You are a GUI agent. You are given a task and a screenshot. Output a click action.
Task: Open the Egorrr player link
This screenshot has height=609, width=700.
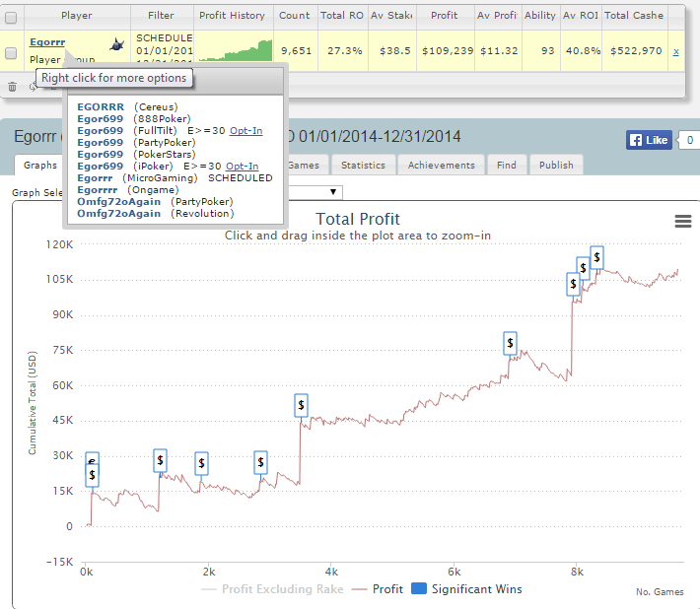(x=47, y=42)
